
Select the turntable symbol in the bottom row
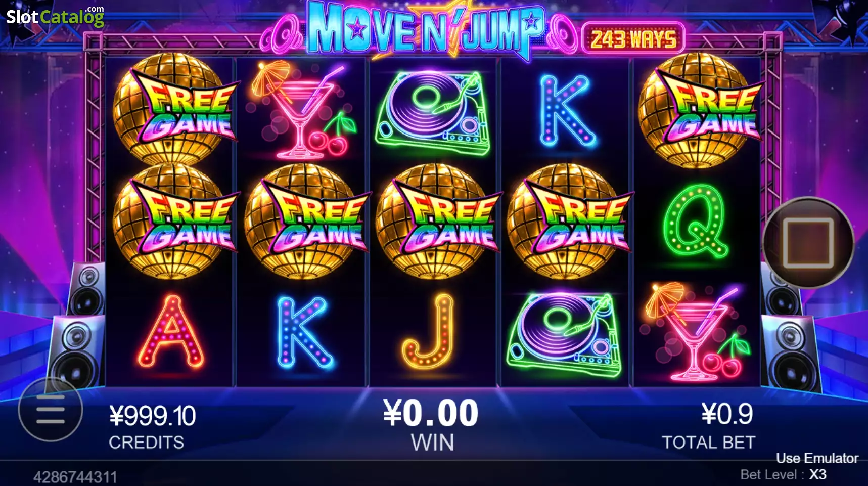click(565, 335)
